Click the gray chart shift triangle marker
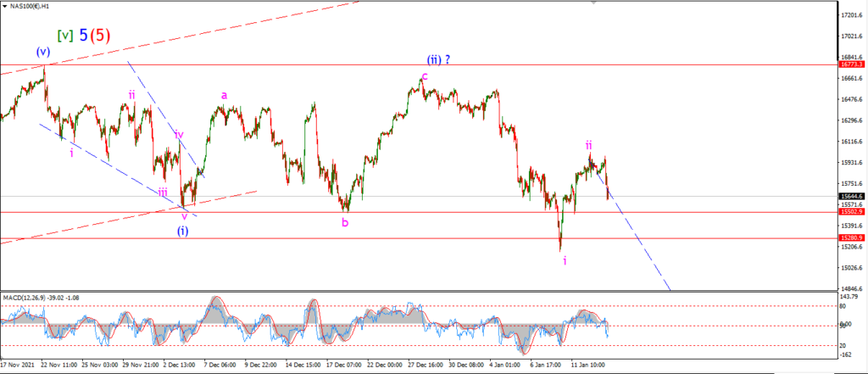The width and height of the screenshot is (868, 374). tap(594, 3)
